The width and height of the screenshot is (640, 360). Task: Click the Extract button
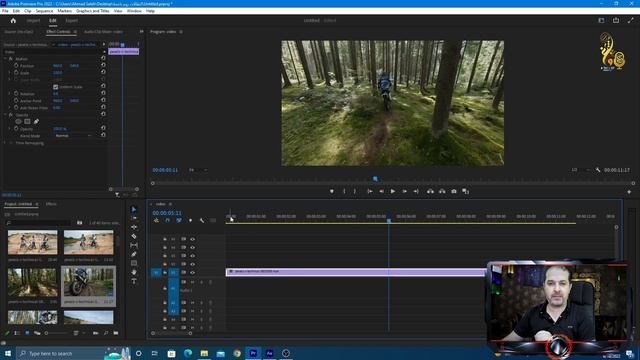pos(442,191)
